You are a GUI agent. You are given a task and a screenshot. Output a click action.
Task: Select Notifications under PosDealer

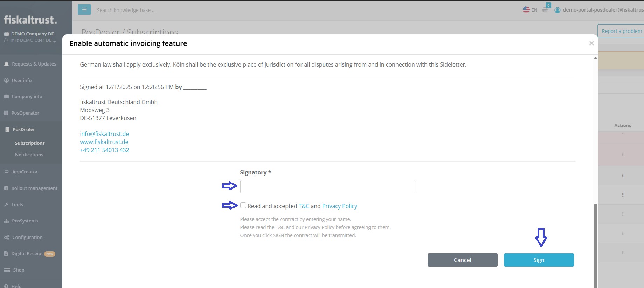(29, 155)
